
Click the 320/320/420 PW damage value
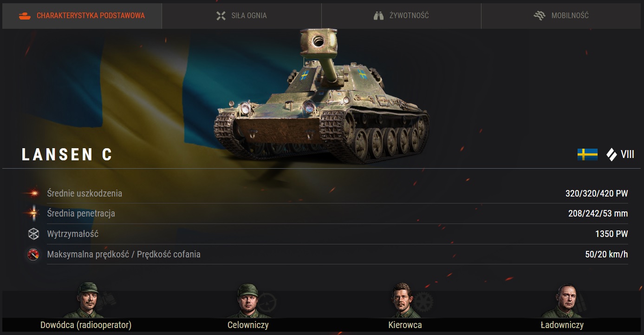pyautogui.click(x=597, y=193)
